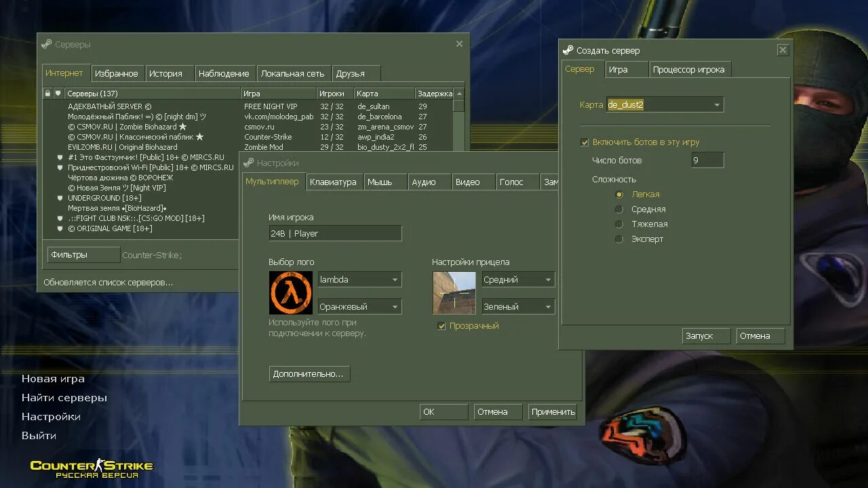This screenshot has height=488, width=868.
Task: Click the Имя игрока input field
Action: coord(335,233)
